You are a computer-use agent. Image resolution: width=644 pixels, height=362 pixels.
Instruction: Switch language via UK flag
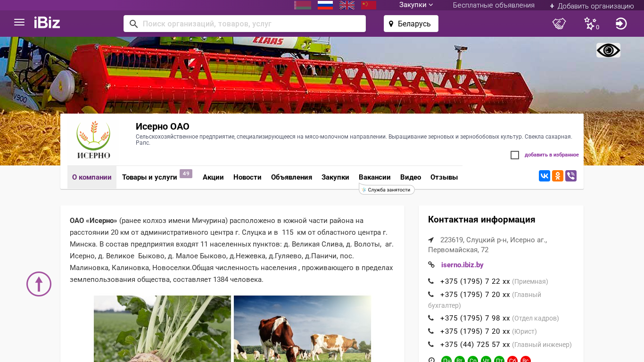pyautogui.click(x=347, y=5)
